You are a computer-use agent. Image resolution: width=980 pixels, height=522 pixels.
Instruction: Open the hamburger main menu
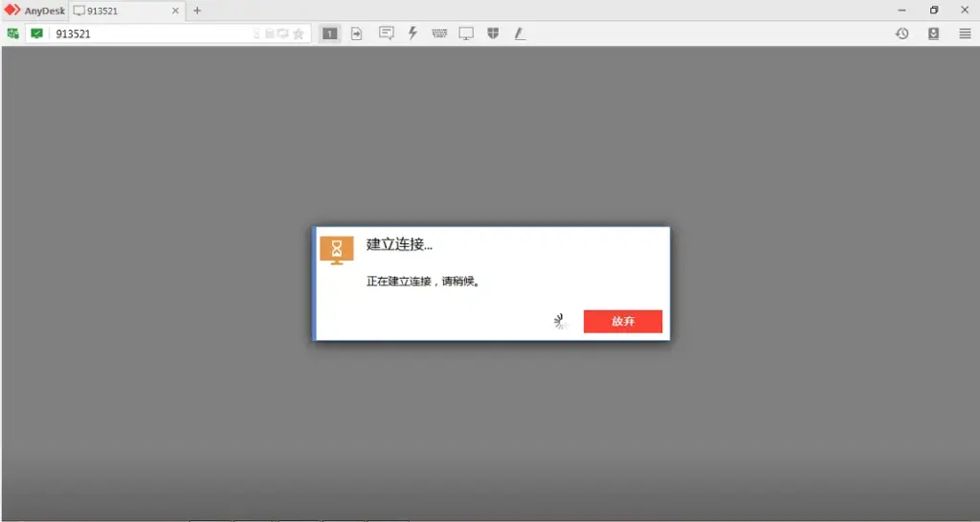coord(965,34)
